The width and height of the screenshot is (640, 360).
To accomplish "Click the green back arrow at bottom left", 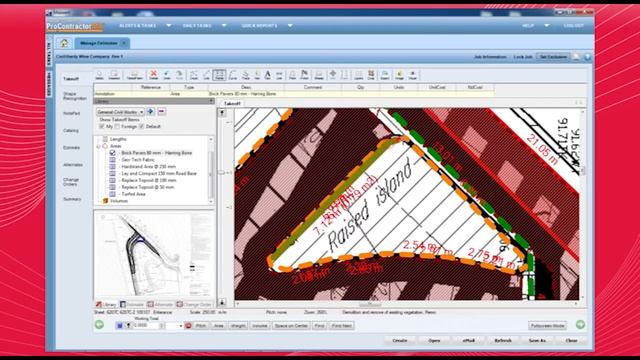I will 99,325.
